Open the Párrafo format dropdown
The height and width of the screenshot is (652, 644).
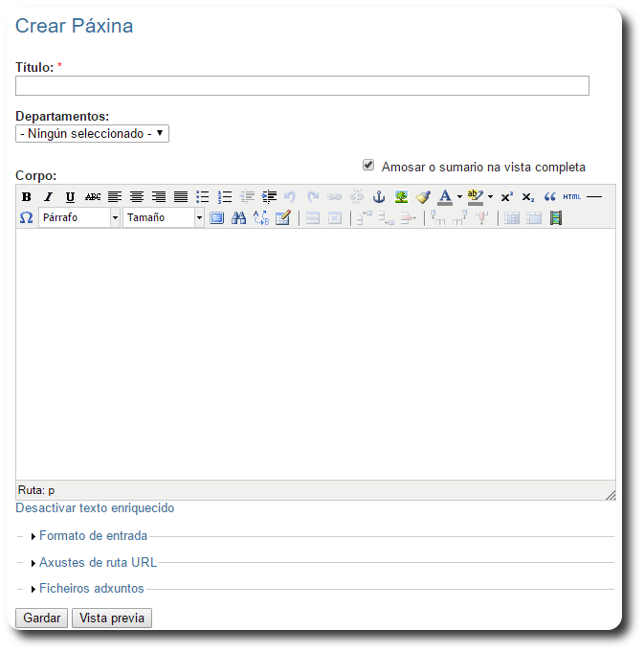79,217
